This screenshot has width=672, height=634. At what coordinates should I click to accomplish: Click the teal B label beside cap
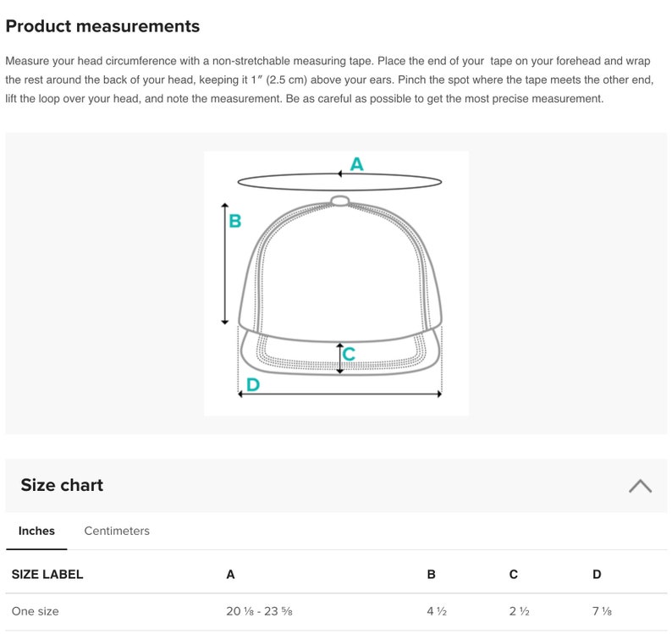[234, 221]
